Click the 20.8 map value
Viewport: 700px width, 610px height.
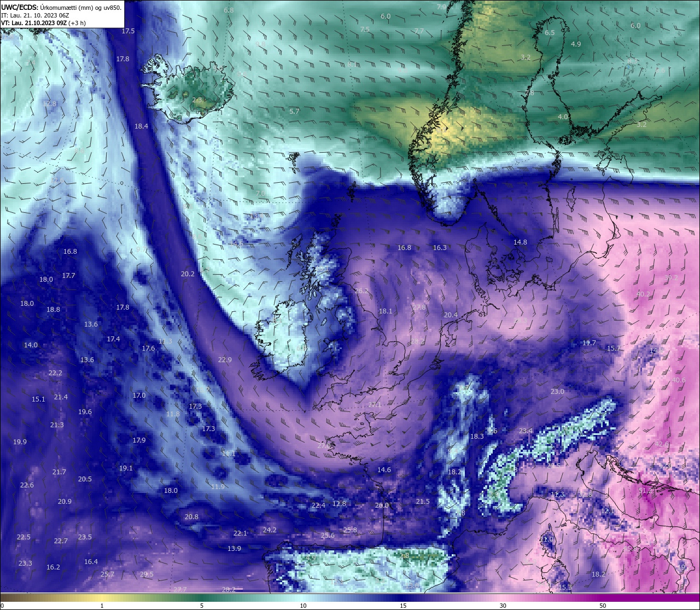pos(191,517)
